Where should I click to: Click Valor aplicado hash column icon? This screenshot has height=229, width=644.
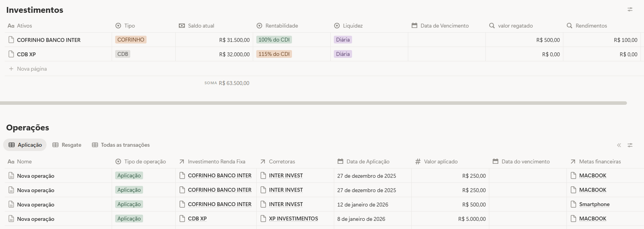(x=418, y=161)
